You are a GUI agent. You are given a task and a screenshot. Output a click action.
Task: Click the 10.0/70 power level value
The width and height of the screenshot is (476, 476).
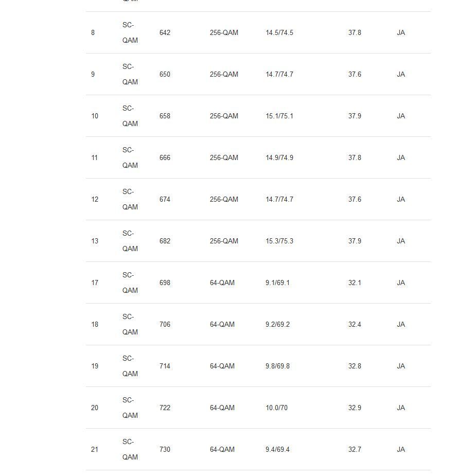click(x=277, y=408)
